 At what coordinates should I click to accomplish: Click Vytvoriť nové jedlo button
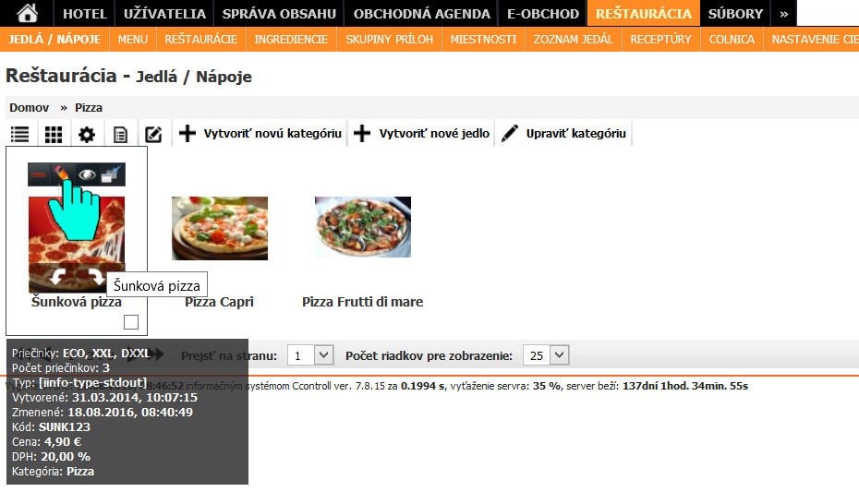pyautogui.click(x=422, y=134)
